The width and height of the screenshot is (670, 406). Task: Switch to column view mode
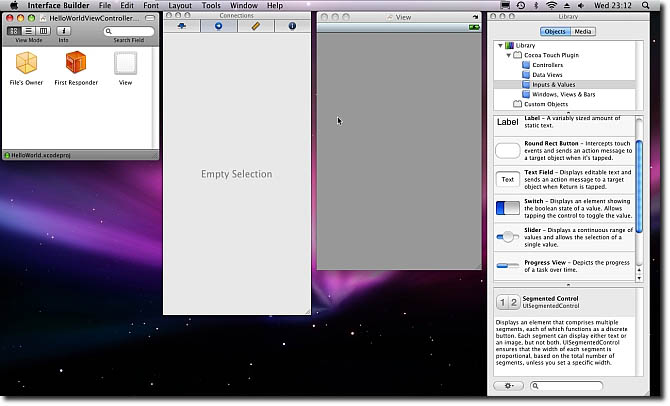coord(43,31)
